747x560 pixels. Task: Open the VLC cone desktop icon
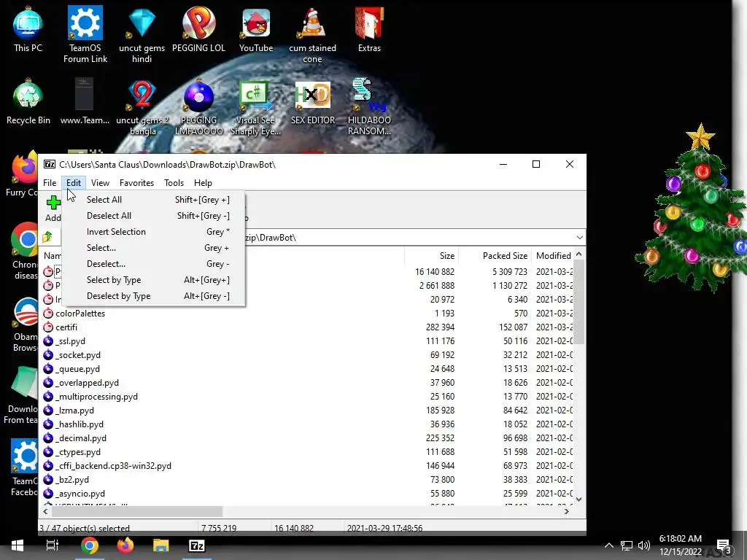tap(312, 34)
